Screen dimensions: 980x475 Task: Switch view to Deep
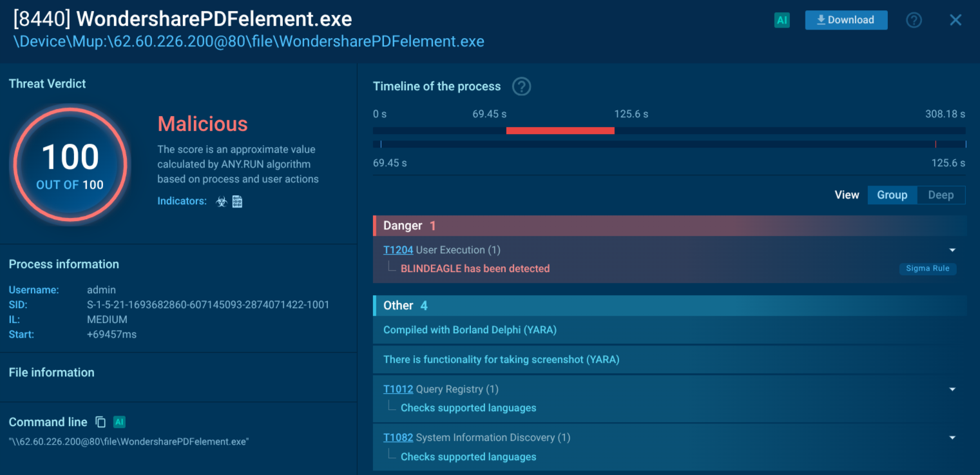point(941,195)
